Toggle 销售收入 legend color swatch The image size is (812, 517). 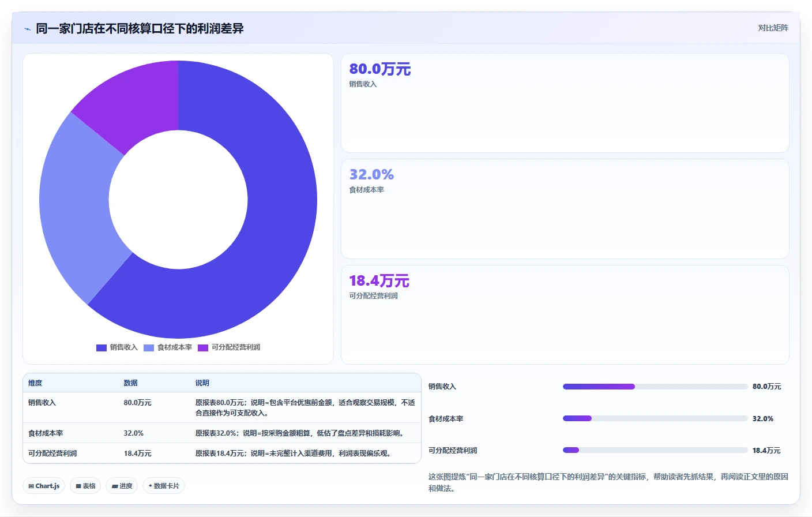[101, 347]
